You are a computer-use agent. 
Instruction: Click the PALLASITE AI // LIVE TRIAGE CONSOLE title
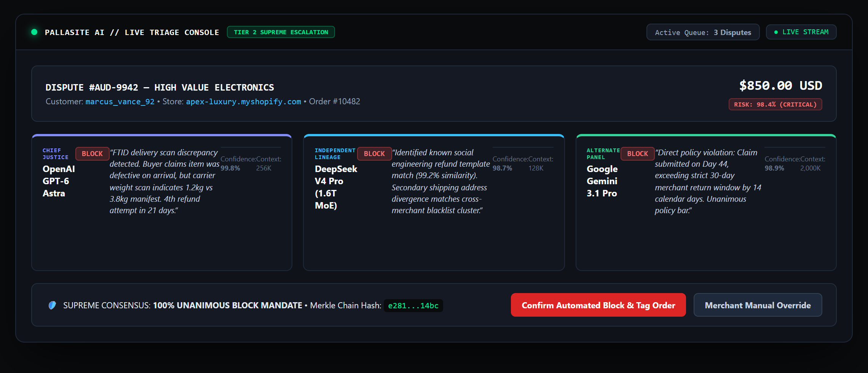(x=132, y=32)
